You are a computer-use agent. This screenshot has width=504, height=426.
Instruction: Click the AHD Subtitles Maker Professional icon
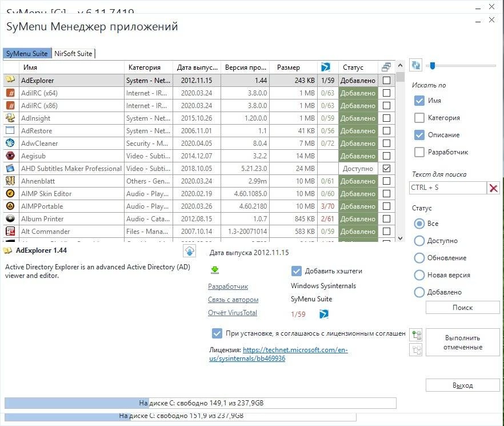pos(10,168)
